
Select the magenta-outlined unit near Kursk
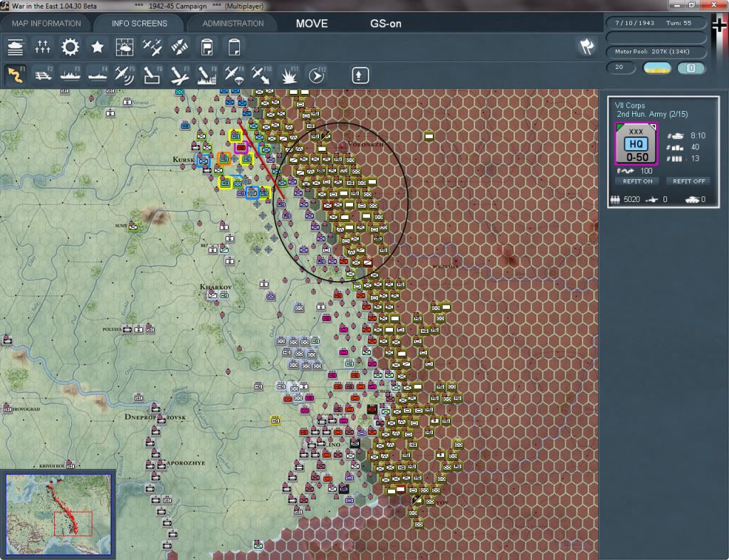(241, 148)
